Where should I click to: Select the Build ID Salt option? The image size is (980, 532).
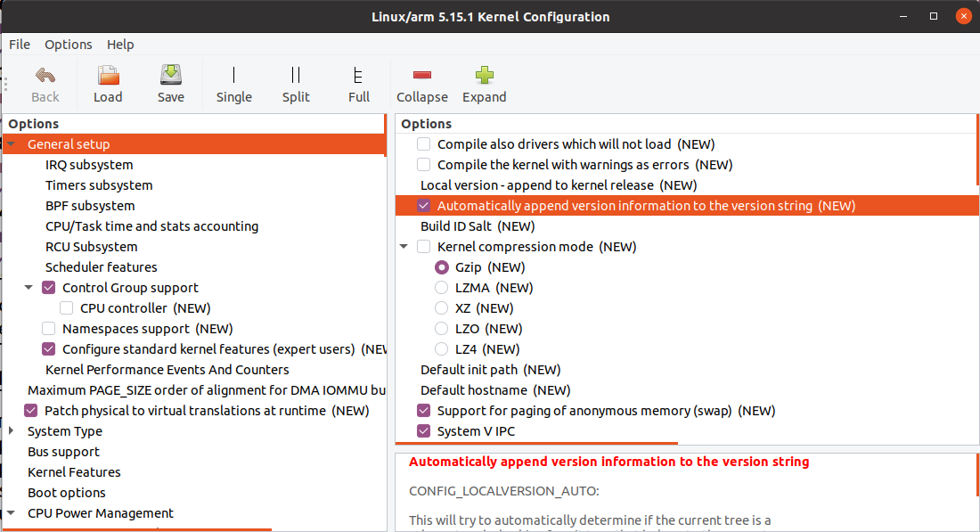coord(478,226)
